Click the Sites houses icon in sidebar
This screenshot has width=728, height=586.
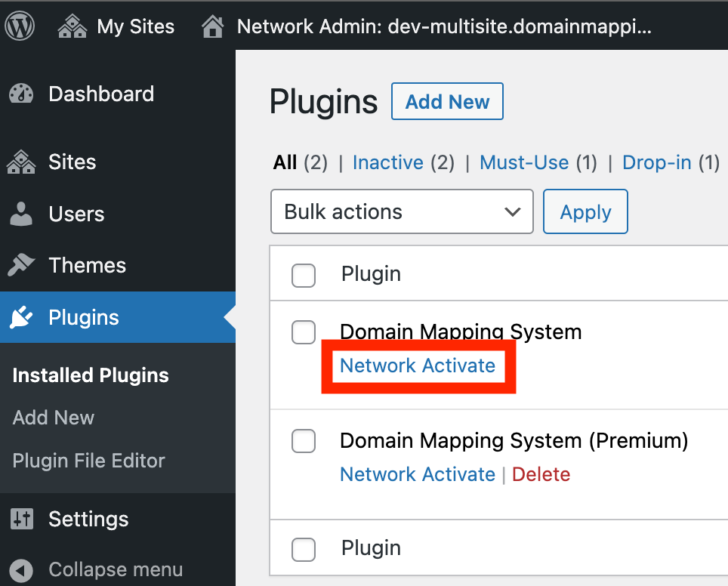pyautogui.click(x=21, y=162)
